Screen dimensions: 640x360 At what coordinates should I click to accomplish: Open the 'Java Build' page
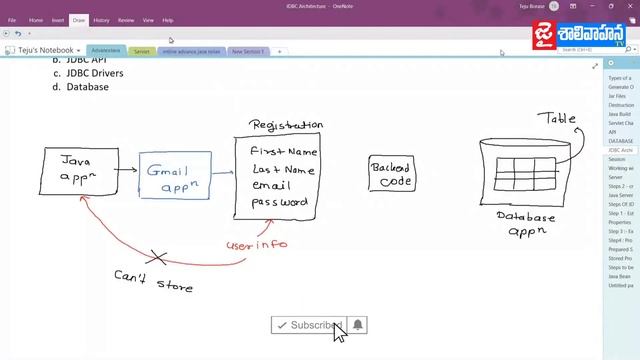pyautogui.click(x=620, y=114)
